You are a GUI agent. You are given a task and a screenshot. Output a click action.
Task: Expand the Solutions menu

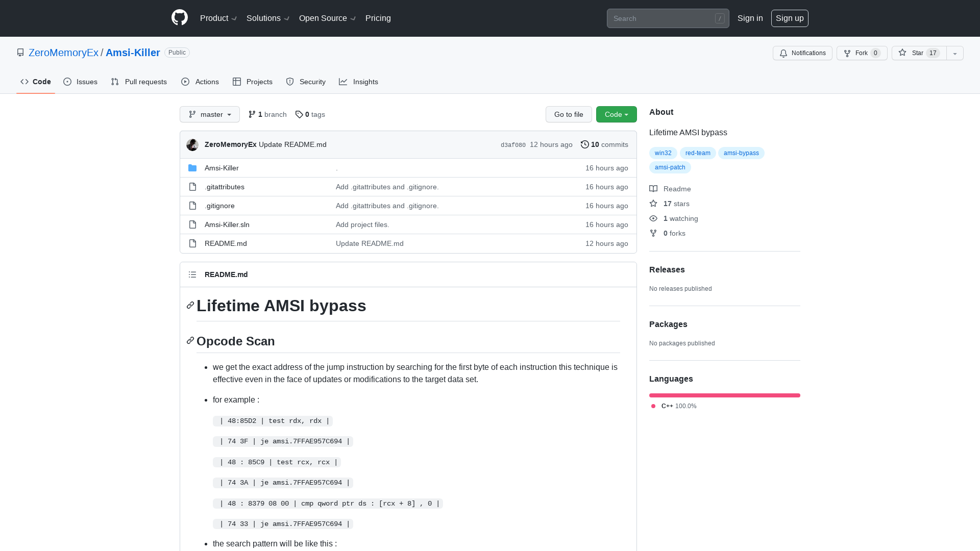pyautogui.click(x=268, y=18)
